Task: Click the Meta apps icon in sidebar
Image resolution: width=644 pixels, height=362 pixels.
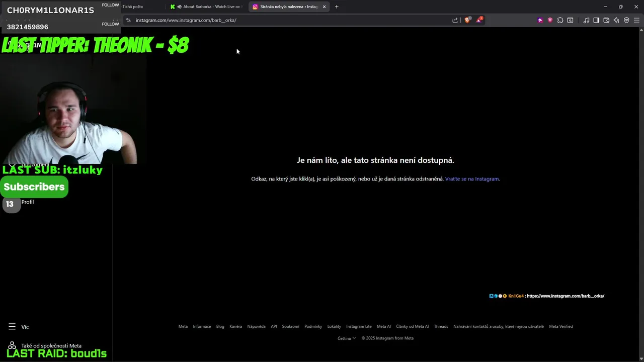Action: [12, 345]
